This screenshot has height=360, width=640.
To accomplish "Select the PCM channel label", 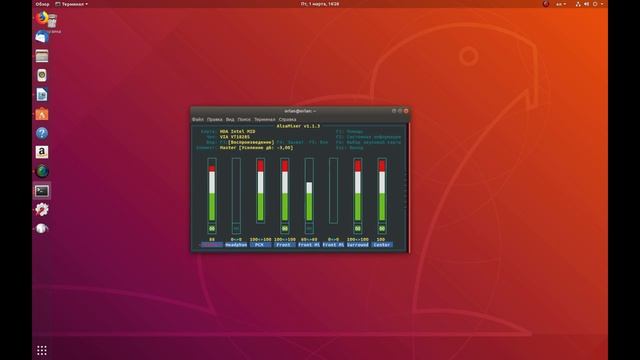I will click(x=260, y=244).
